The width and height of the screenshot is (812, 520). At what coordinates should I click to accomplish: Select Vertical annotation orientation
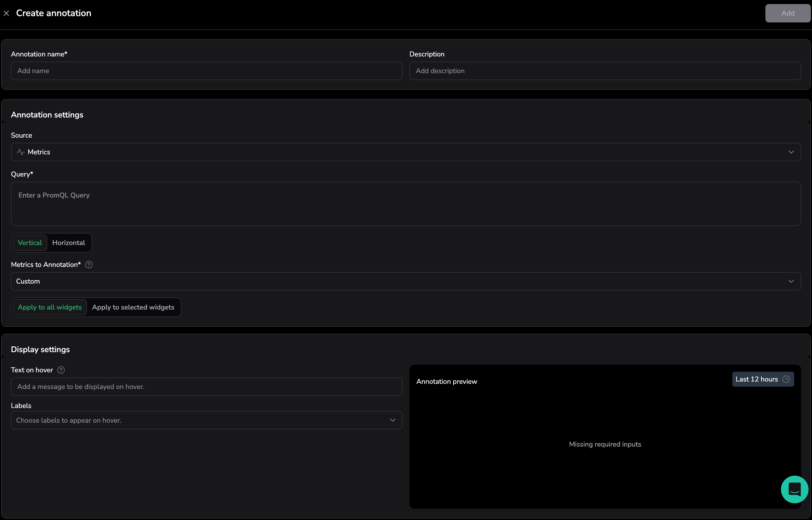30,243
